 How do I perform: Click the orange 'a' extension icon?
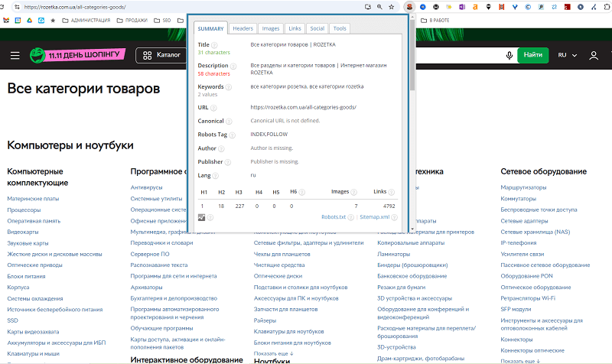pyautogui.click(x=475, y=7)
